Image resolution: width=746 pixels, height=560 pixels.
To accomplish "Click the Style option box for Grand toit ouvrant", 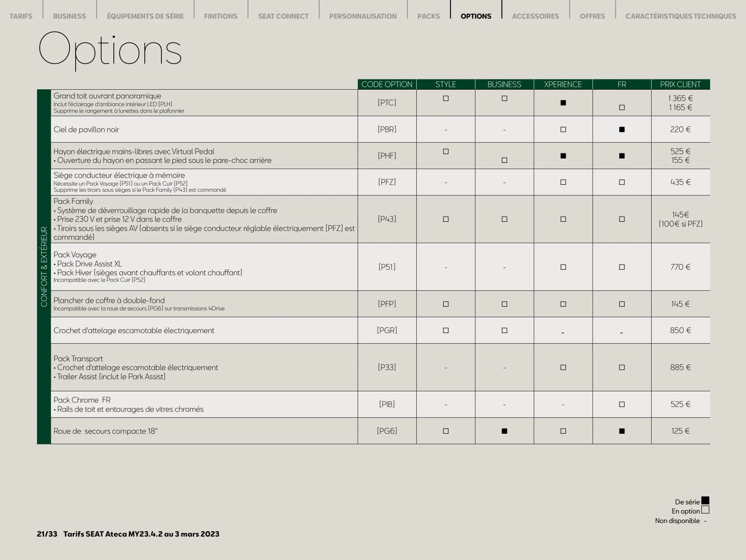I will [446, 98].
